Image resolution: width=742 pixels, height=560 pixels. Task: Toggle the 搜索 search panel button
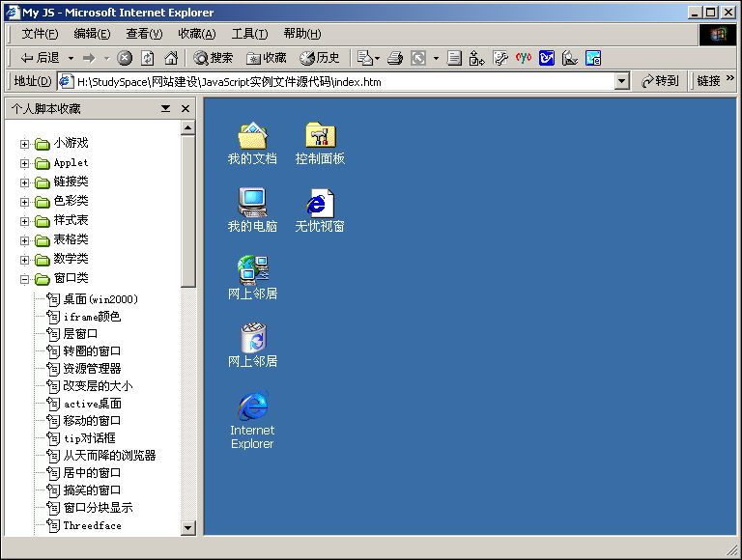214,58
